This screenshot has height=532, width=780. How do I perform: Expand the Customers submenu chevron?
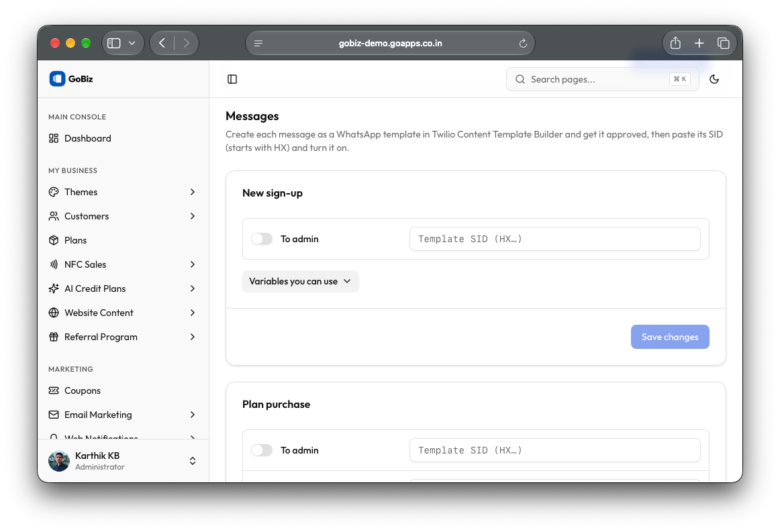193,216
